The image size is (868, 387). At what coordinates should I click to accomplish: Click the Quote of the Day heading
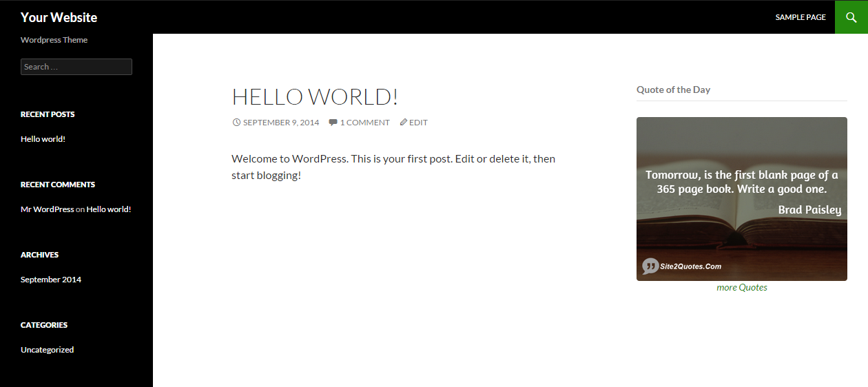click(673, 90)
